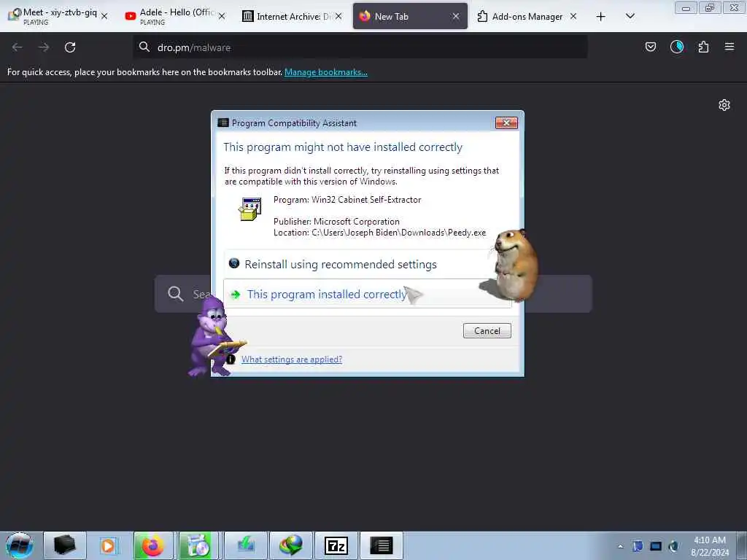Open the black box taskbar app
The height and width of the screenshot is (560, 747).
tap(65, 545)
